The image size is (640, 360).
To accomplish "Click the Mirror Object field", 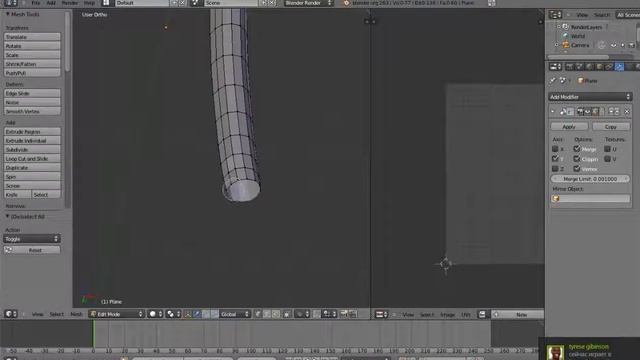I will (x=590, y=198).
